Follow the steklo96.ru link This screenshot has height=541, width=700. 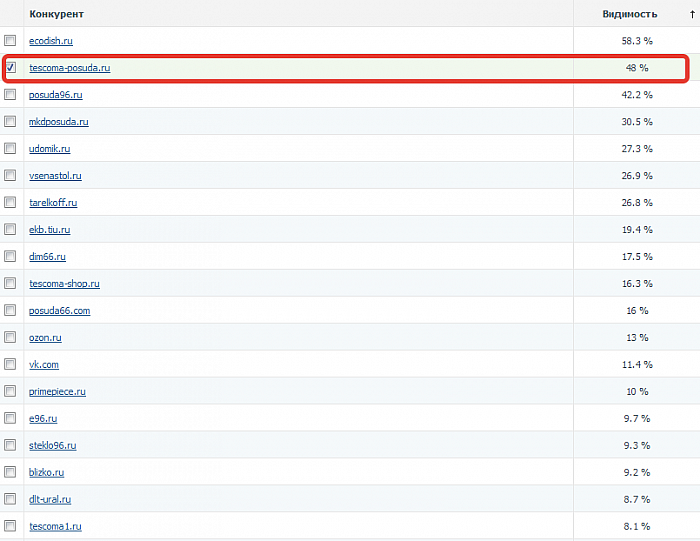[x=53, y=445]
